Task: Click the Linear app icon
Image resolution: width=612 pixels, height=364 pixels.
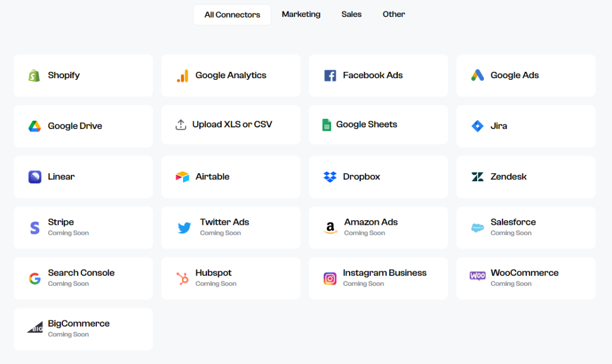Action: point(35,177)
